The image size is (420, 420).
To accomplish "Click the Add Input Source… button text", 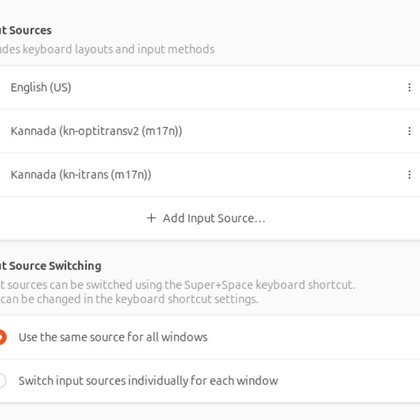I will tap(214, 218).
